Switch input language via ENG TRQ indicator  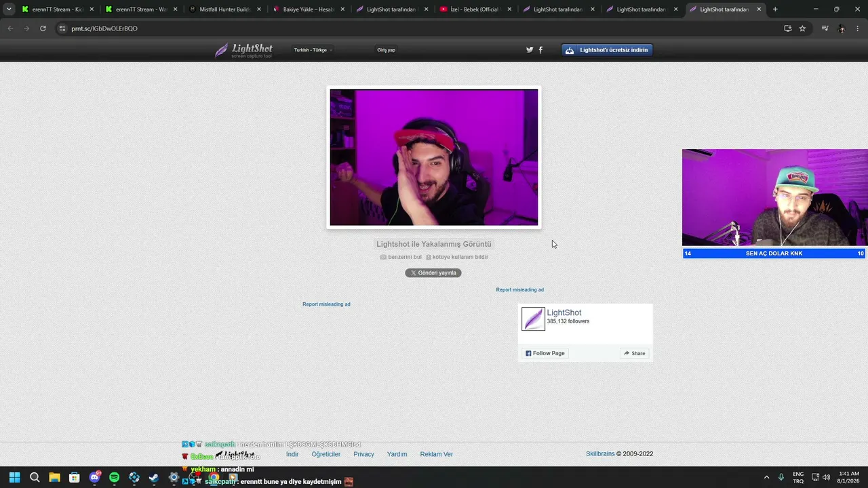coord(798,477)
